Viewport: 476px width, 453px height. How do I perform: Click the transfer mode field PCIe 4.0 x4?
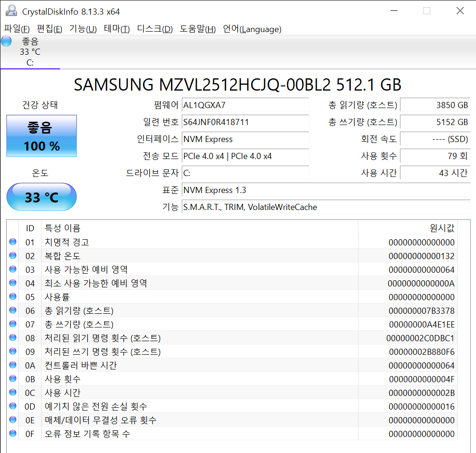click(x=245, y=156)
